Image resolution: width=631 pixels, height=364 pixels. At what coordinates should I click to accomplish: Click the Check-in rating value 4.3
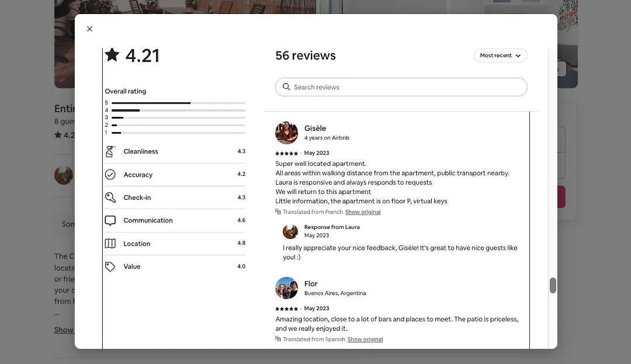(241, 197)
